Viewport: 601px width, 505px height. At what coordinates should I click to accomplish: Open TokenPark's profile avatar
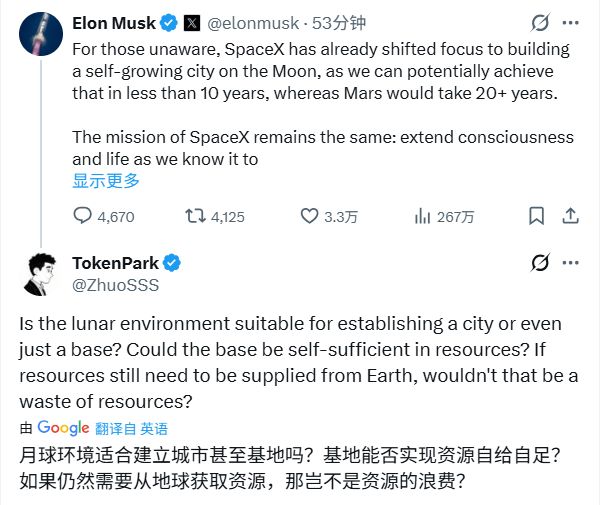pos(37,274)
